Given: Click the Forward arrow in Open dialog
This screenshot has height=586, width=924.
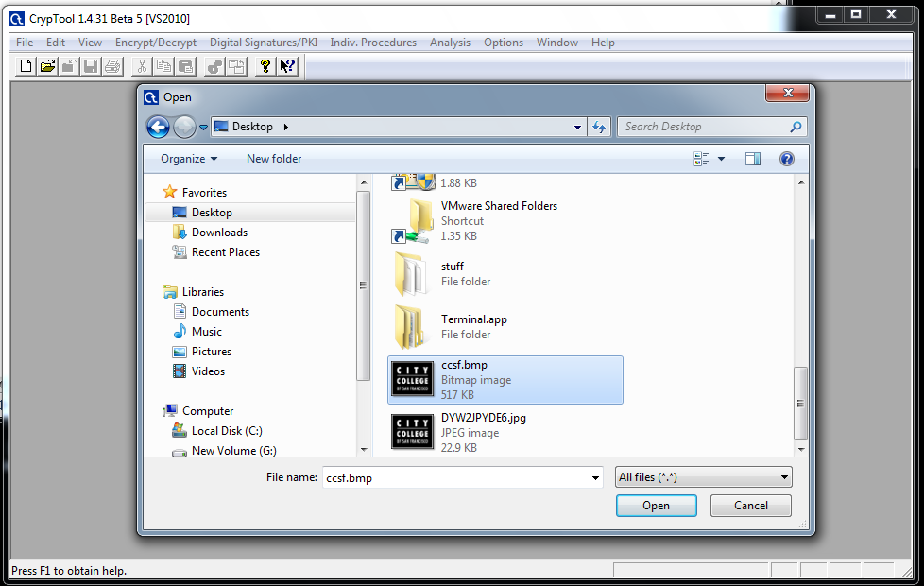Looking at the screenshot, I should pyautogui.click(x=184, y=127).
